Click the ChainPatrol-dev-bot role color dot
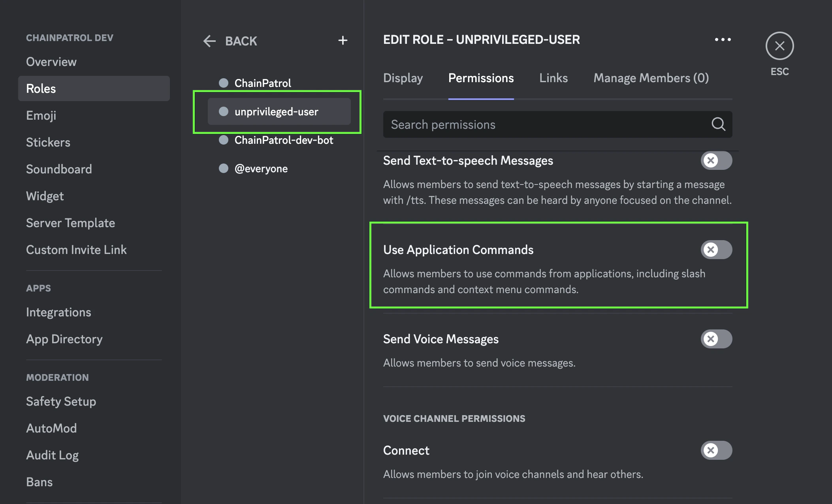This screenshot has width=832, height=504. tap(224, 140)
